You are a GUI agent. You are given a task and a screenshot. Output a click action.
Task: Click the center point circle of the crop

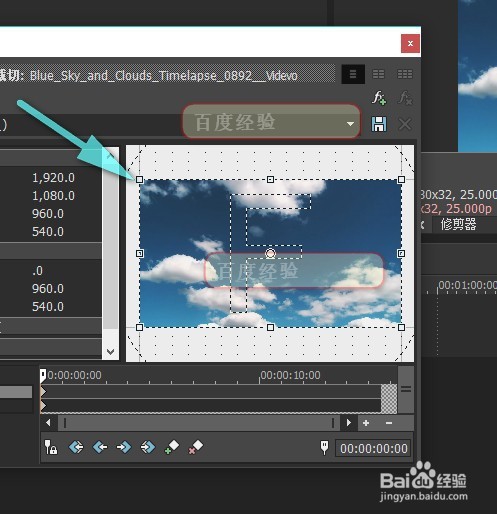(270, 253)
